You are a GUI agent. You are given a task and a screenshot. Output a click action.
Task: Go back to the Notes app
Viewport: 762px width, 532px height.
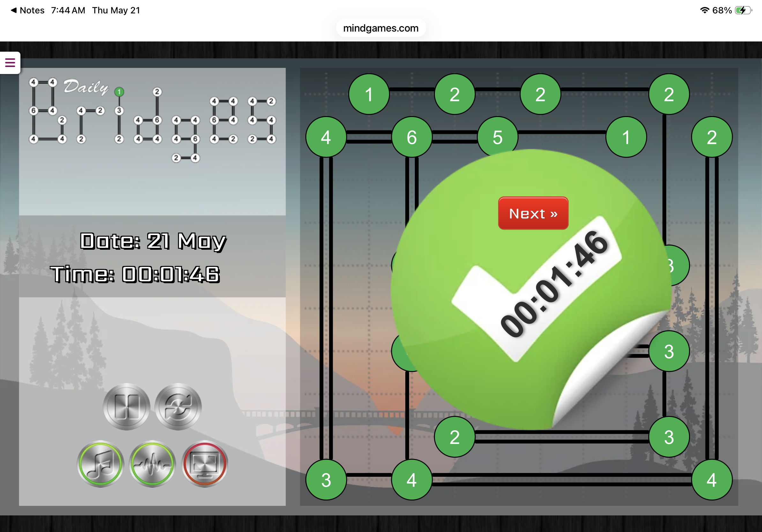(27, 10)
